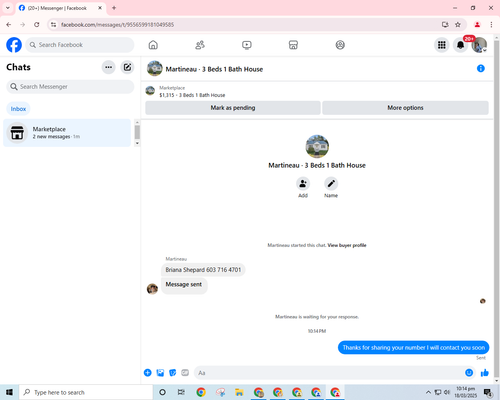Select the Inbox tab
This screenshot has height=400, width=500.
click(18, 109)
